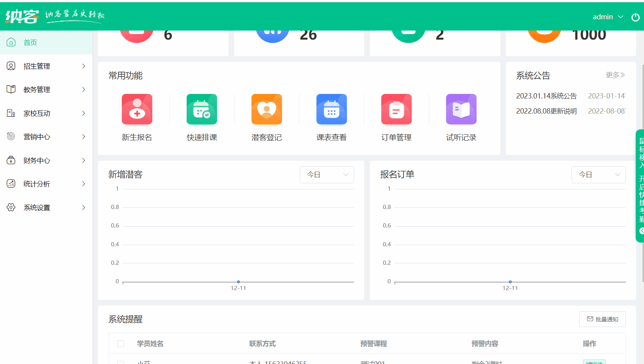Select the 试听记录 trial record icon
Screen dimensions: 644x364
click(x=461, y=109)
